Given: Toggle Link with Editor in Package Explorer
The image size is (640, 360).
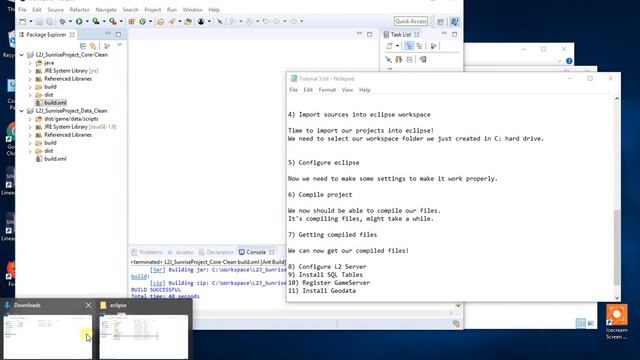Looking at the screenshot, I should [93, 46].
